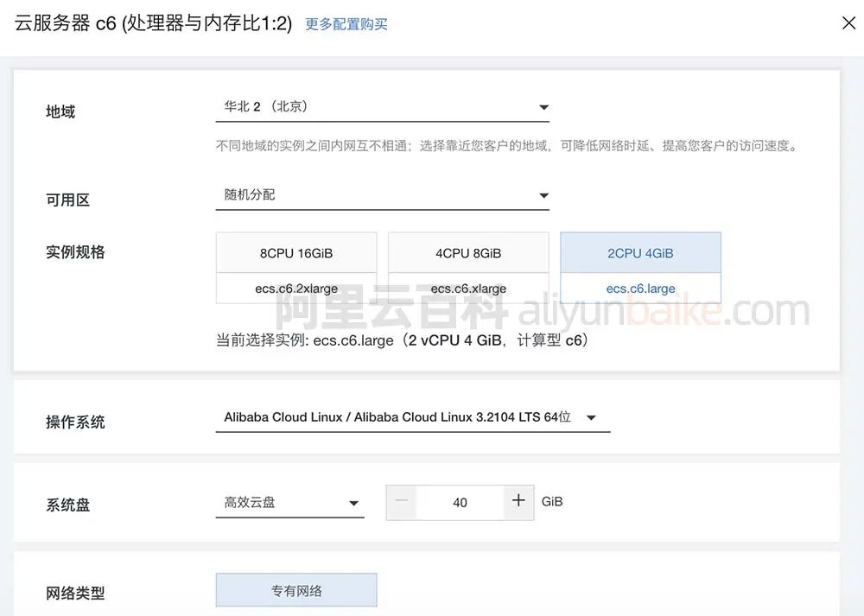The height and width of the screenshot is (616, 864).
Task: Select the 2CPU 4GiB instance card
Action: (x=640, y=251)
